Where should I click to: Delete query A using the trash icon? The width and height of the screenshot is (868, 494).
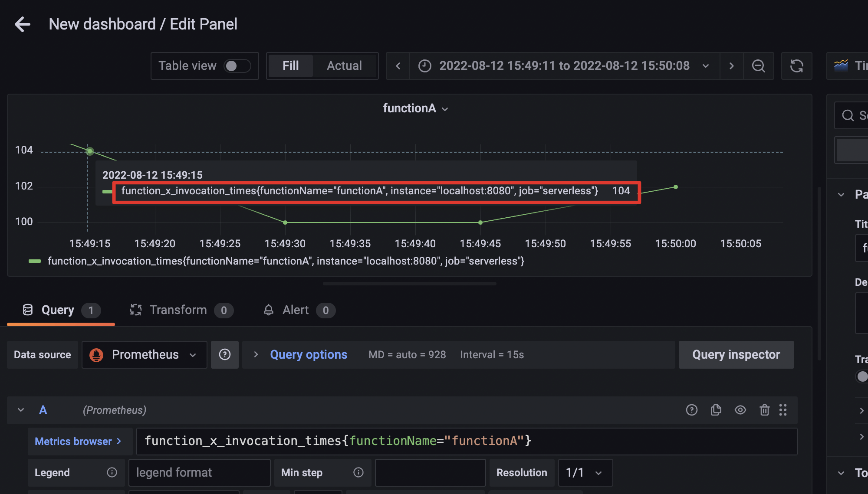[x=764, y=410]
